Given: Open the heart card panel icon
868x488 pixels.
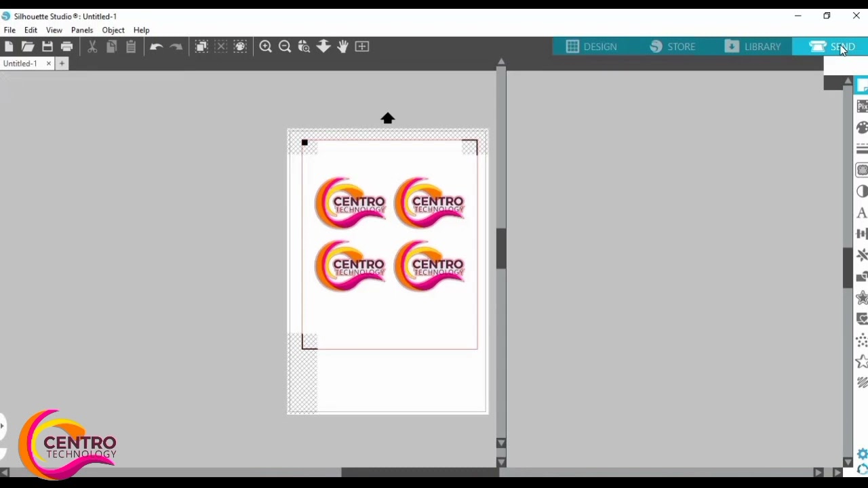Looking at the screenshot, I should 862,319.
